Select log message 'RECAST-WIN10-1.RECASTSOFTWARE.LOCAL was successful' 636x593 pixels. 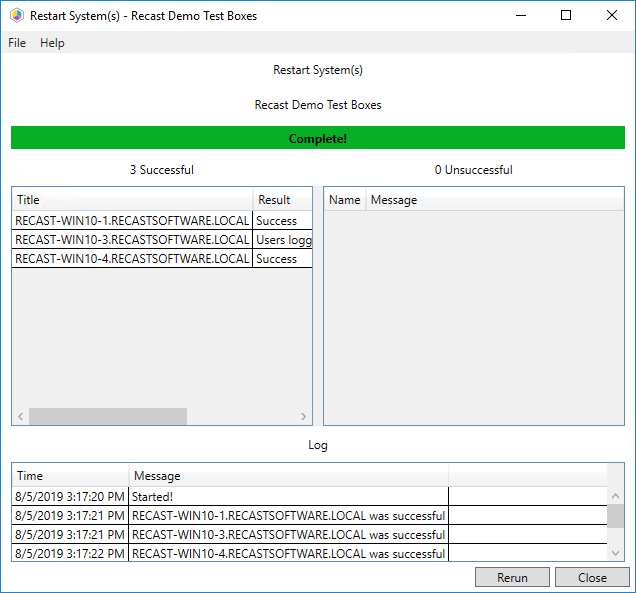point(288,516)
